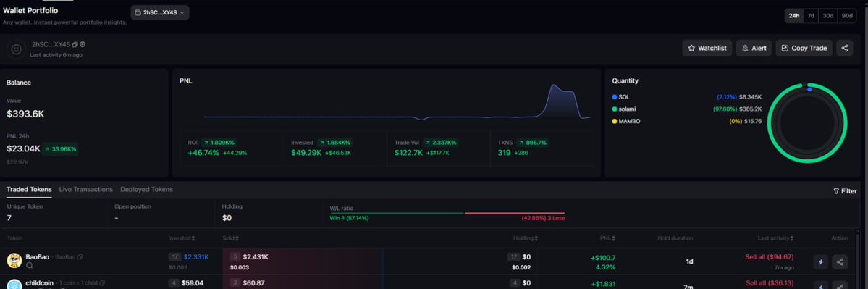
Task: Switch to the 30d time range
Action: tap(827, 16)
